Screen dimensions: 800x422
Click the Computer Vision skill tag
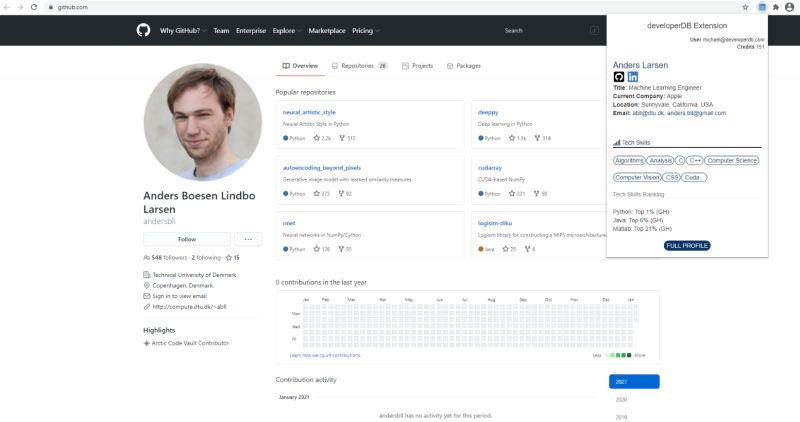(x=637, y=178)
